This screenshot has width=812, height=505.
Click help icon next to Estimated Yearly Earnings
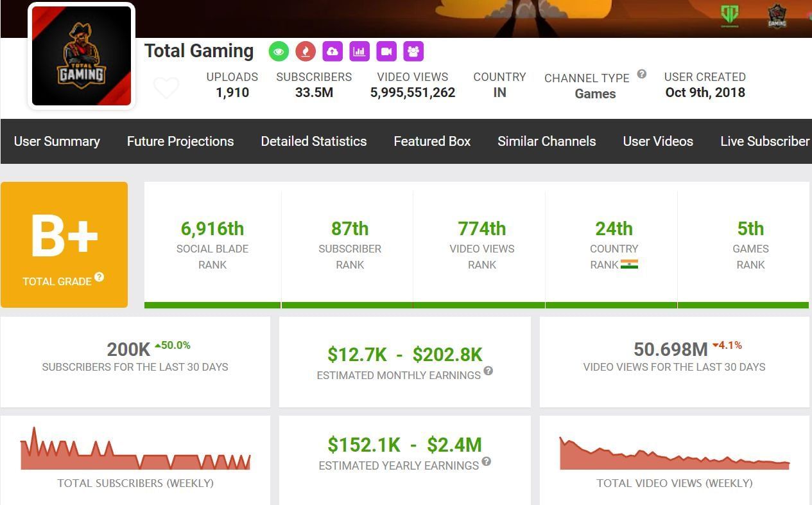click(487, 461)
